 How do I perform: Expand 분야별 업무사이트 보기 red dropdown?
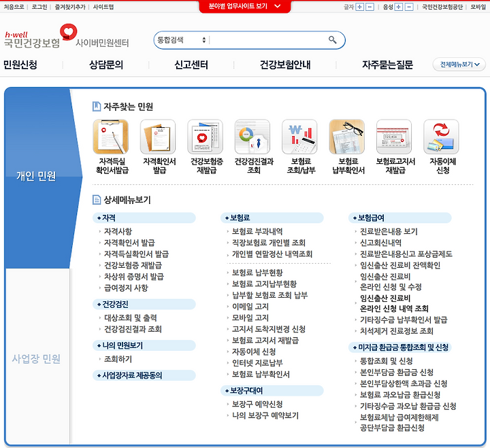[245, 6]
